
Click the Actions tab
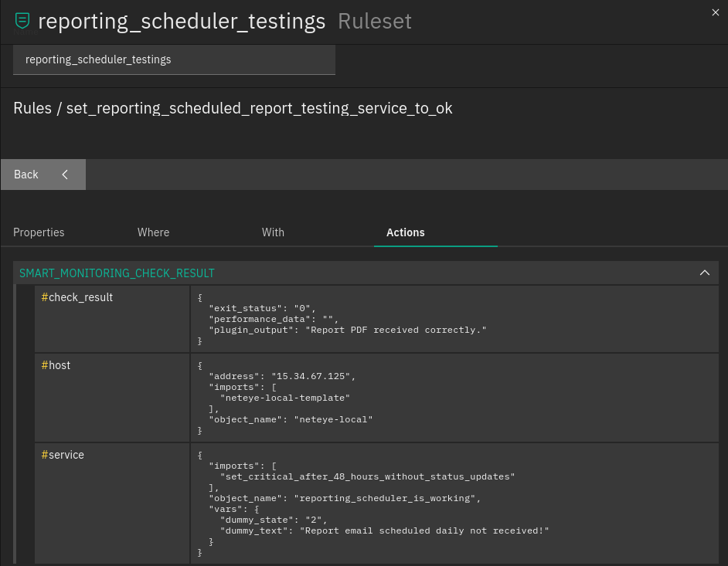[406, 232]
